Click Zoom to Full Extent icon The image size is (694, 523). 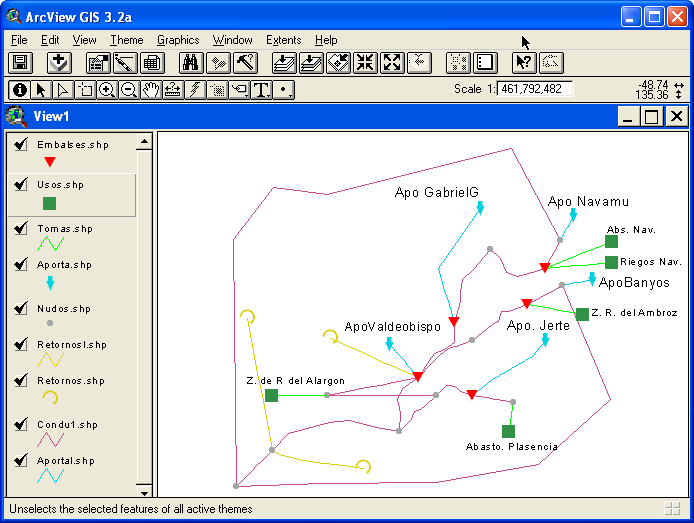(284, 63)
